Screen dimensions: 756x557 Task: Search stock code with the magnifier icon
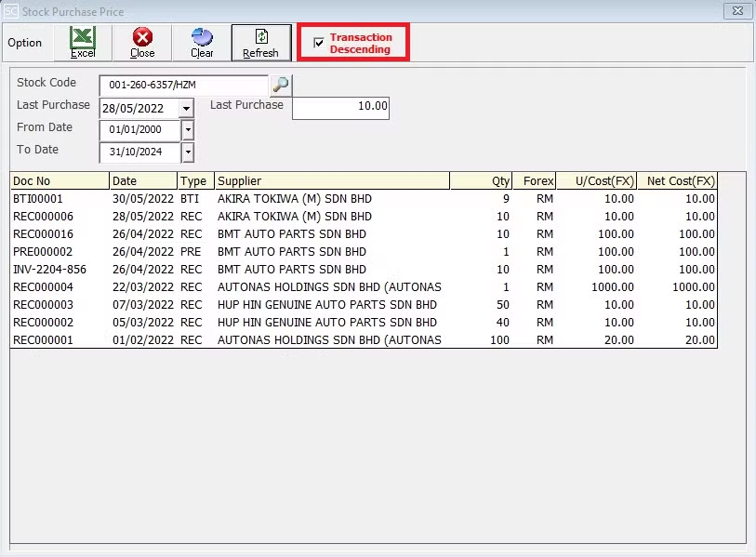coord(281,85)
